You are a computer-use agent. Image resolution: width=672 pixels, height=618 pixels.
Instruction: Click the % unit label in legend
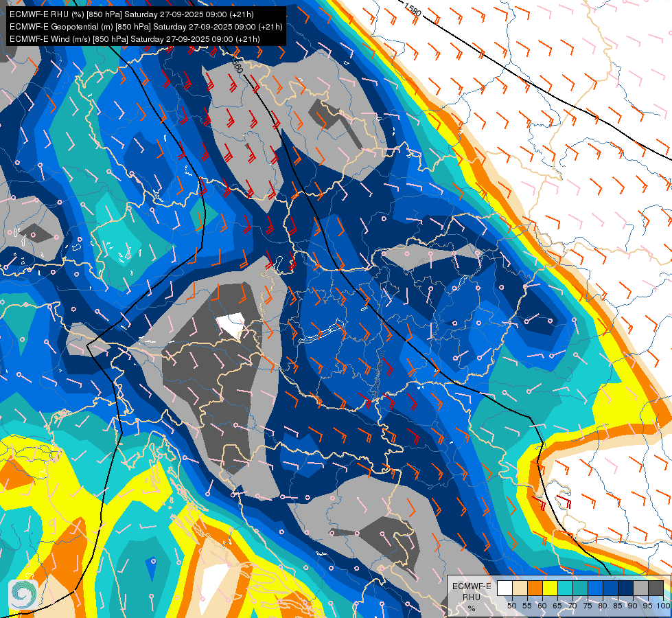tap(472, 608)
